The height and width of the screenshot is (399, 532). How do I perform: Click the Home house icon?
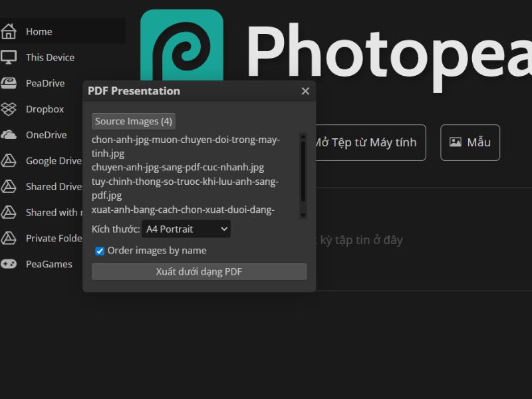pyautogui.click(x=9, y=31)
